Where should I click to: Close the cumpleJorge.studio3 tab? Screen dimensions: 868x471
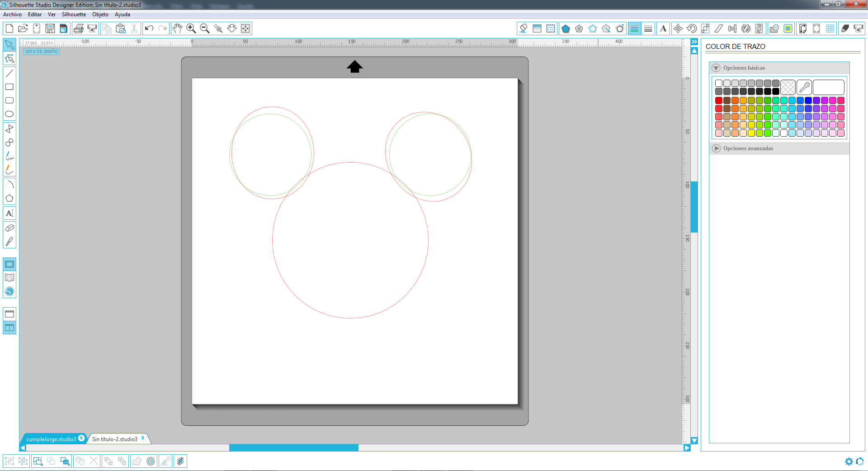click(81, 438)
